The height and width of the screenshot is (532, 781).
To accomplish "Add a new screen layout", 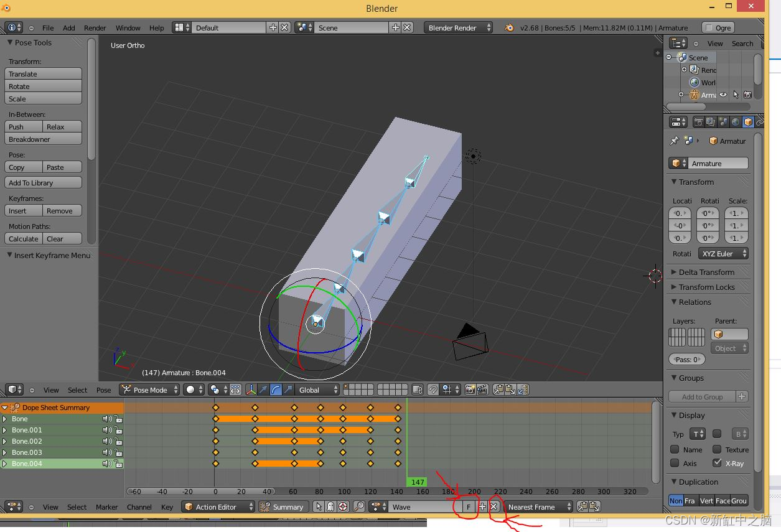I will pos(273,27).
